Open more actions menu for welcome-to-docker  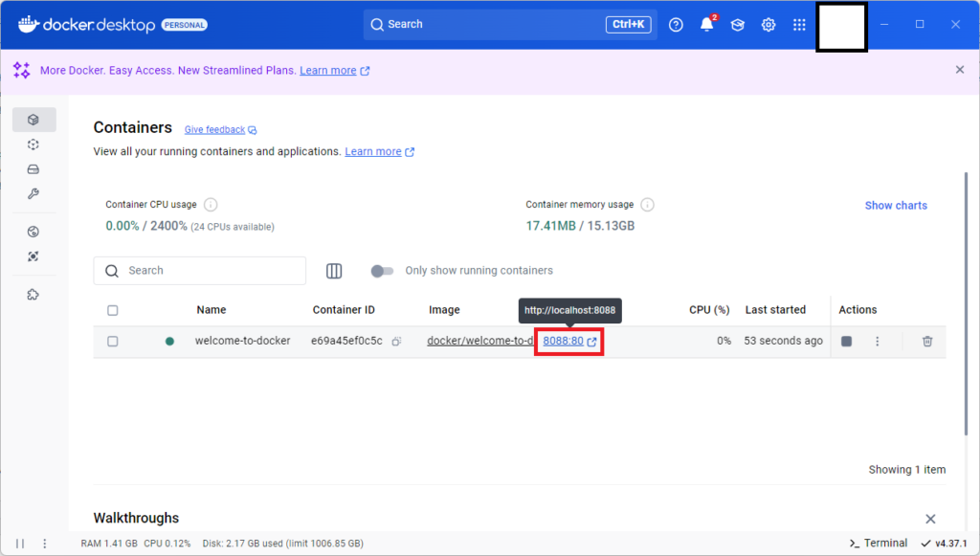(x=877, y=341)
